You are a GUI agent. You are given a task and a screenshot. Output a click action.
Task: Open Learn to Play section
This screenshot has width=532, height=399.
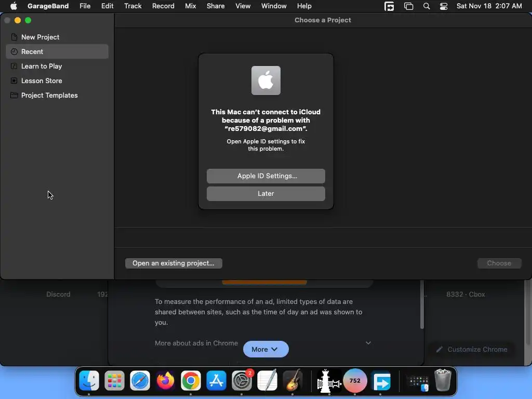[57, 66]
